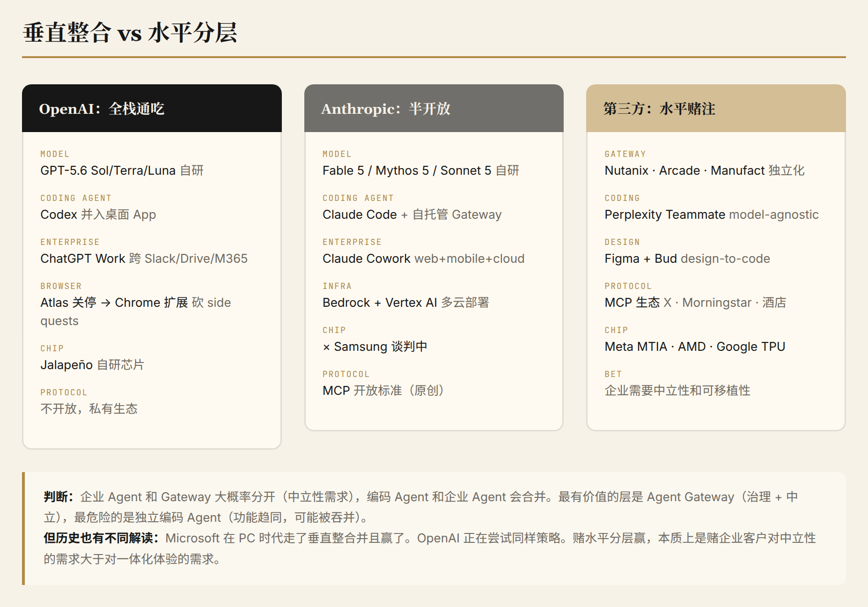The image size is (868, 607).
Task: Click the 判断： bold heading
Action: [x=59, y=497]
